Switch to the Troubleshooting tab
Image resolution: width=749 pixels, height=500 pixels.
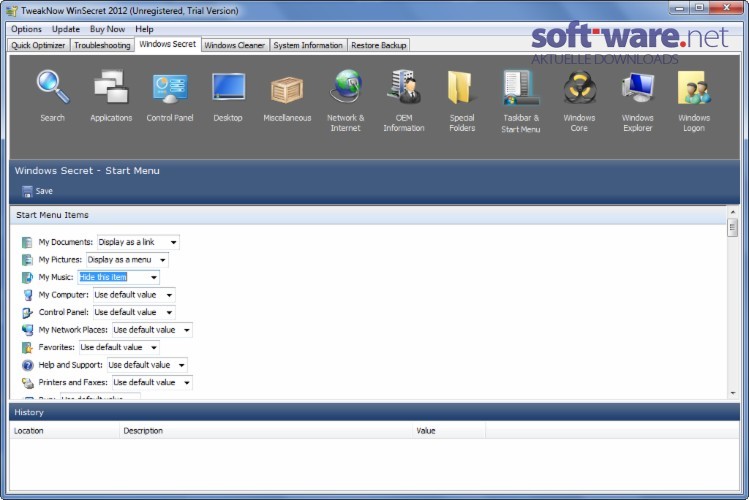pyautogui.click(x=102, y=45)
